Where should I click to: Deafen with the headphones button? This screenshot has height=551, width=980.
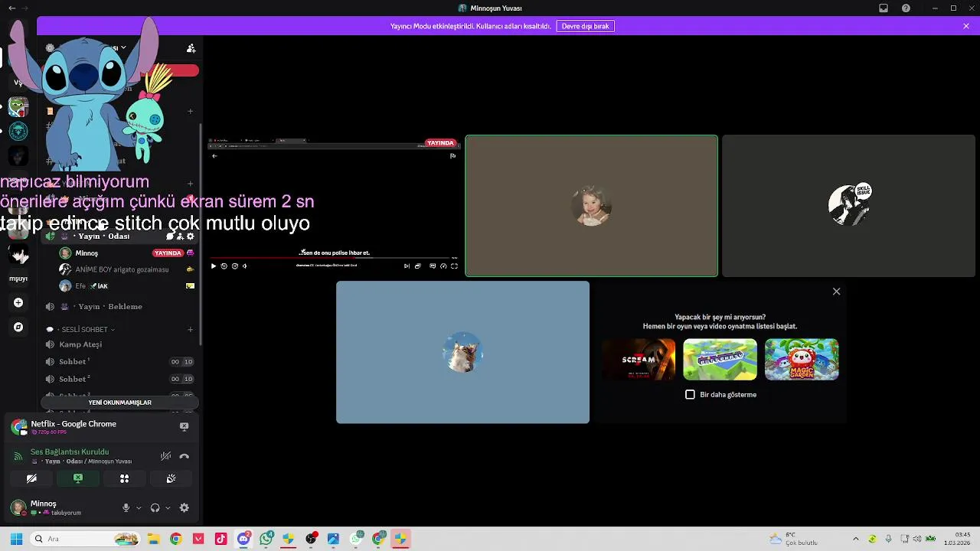click(155, 507)
